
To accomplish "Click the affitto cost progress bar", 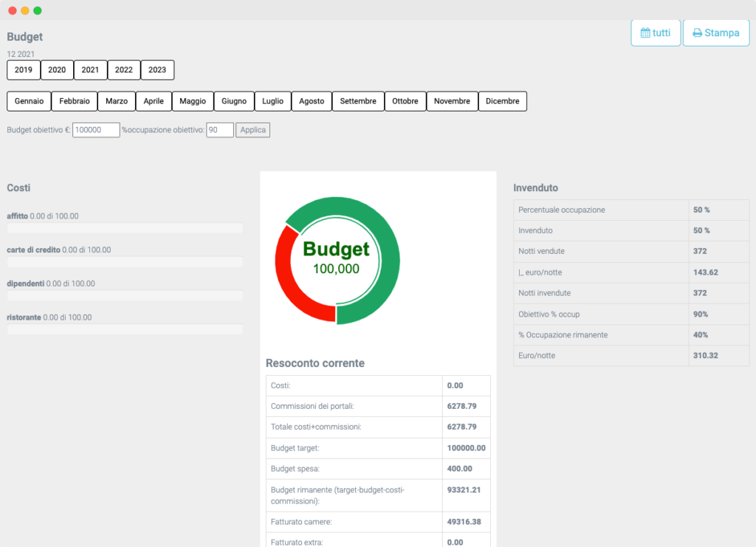I will click(x=125, y=228).
